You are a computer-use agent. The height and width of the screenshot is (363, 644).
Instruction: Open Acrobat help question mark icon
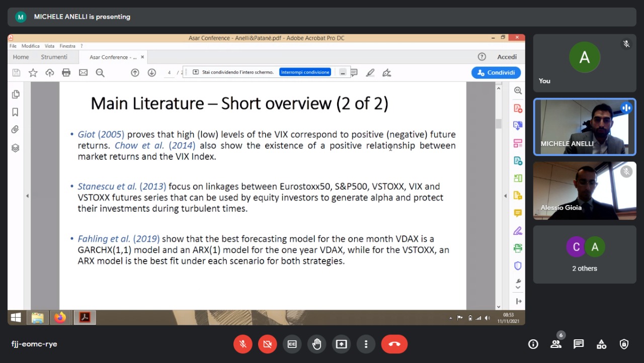point(481,57)
